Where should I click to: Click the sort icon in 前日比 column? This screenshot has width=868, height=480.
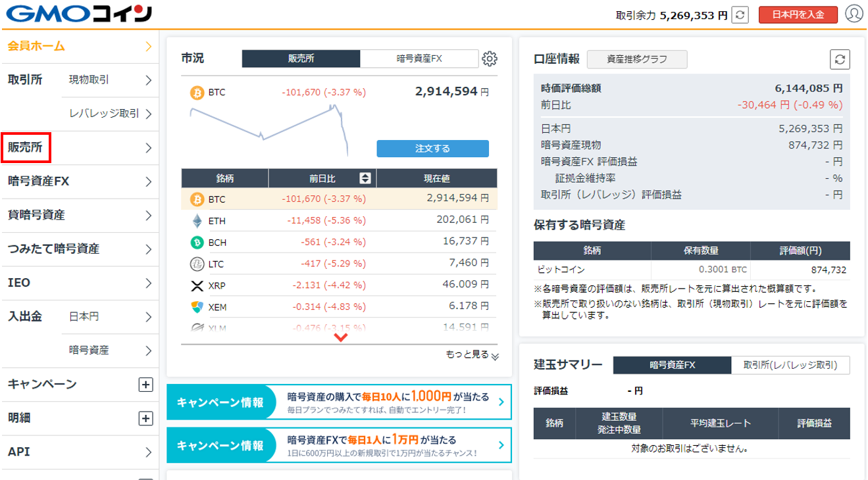[365, 178]
